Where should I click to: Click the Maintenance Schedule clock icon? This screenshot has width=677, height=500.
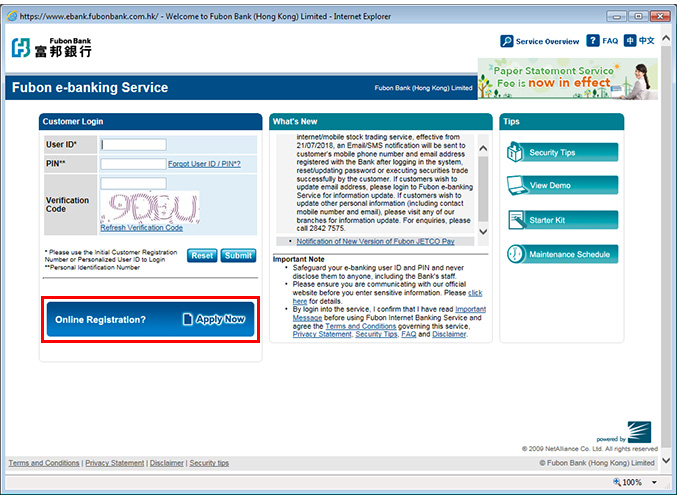516,254
